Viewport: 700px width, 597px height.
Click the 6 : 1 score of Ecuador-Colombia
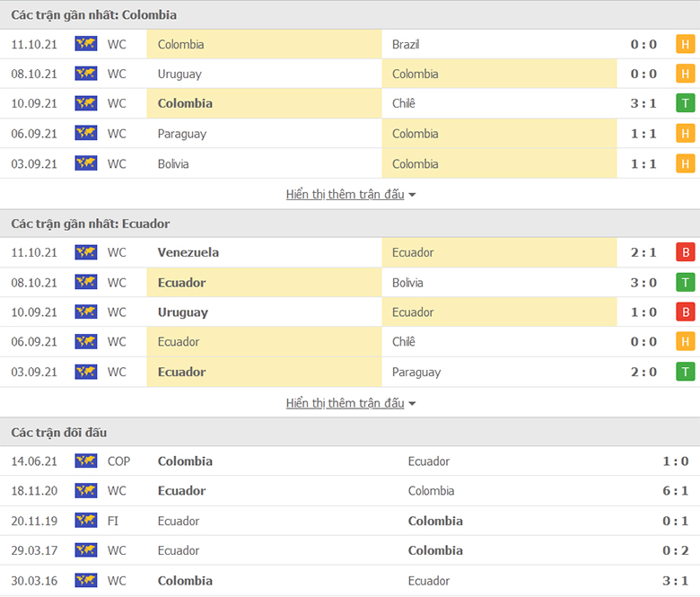click(675, 491)
